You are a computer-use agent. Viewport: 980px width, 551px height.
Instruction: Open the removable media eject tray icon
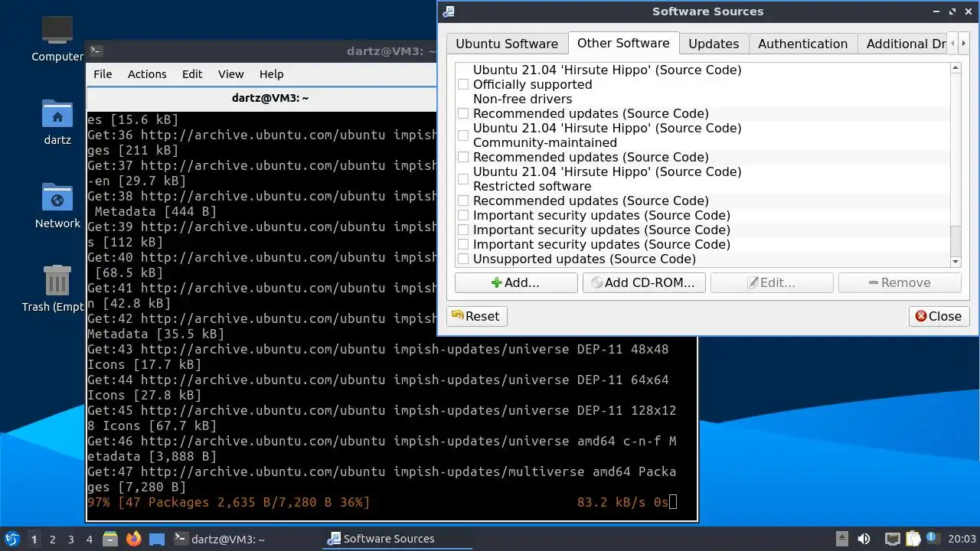[x=841, y=539]
